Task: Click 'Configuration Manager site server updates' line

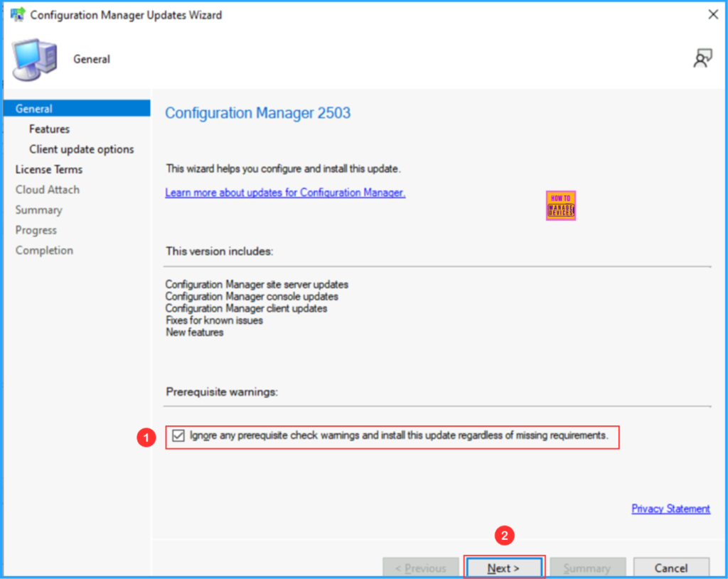Action: click(x=257, y=284)
